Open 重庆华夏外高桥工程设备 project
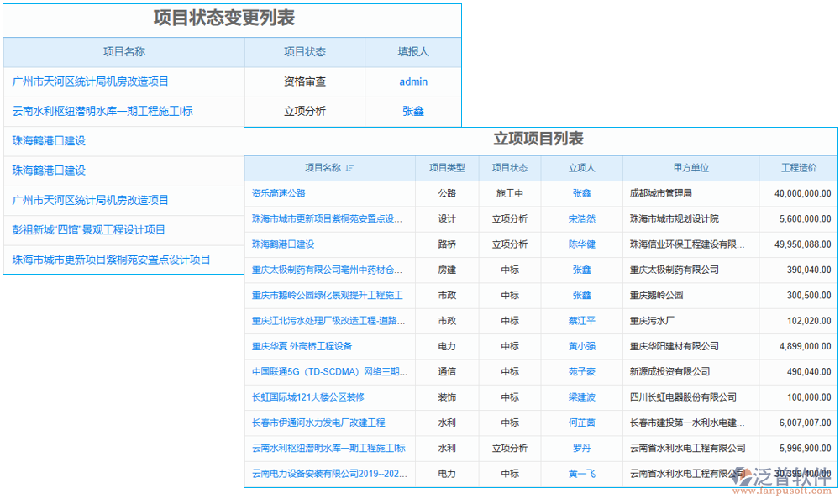 (x=300, y=346)
